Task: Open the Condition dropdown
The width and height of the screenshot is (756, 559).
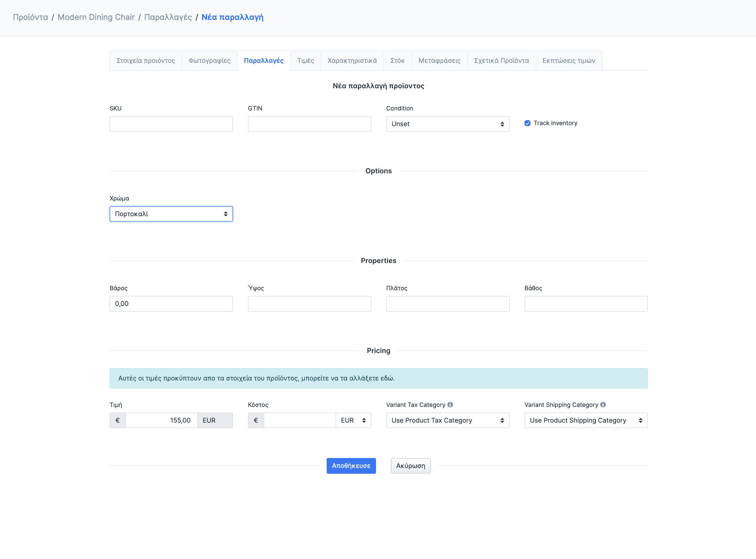Action: [x=447, y=124]
